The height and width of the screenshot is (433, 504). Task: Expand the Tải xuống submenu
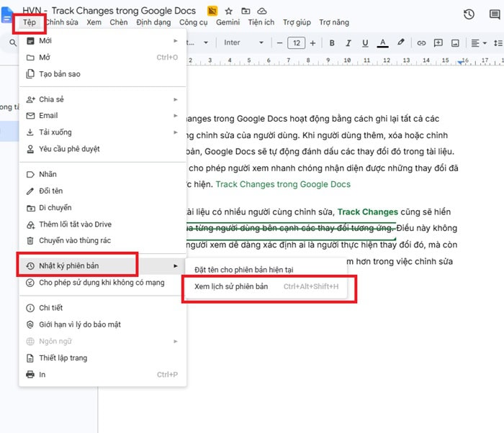102,132
